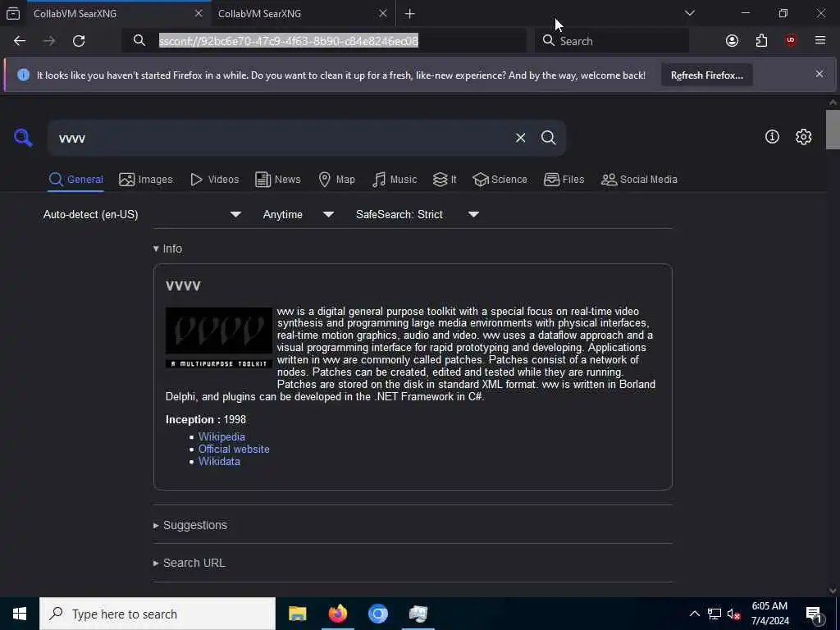The image size is (840, 630).
Task: Open the Windows Start menu
Action: pos(20,614)
